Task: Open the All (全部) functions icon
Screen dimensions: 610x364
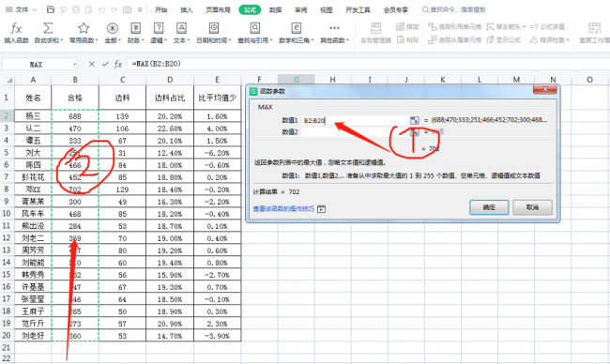Action: pyautogui.click(x=112, y=28)
